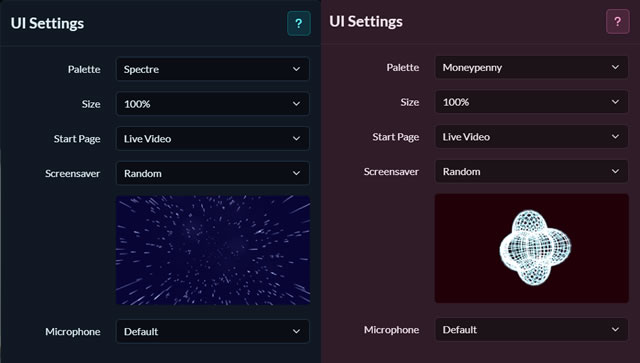
Task: Open the Spectre palette dropdown
Action: coord(213,69)
